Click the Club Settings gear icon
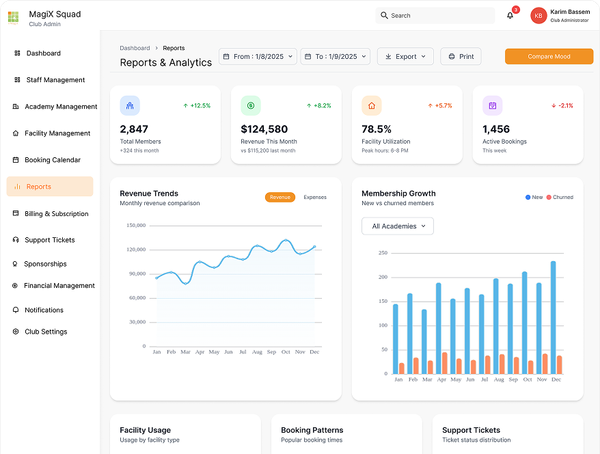The image size is (600, 454). point(16,332)
